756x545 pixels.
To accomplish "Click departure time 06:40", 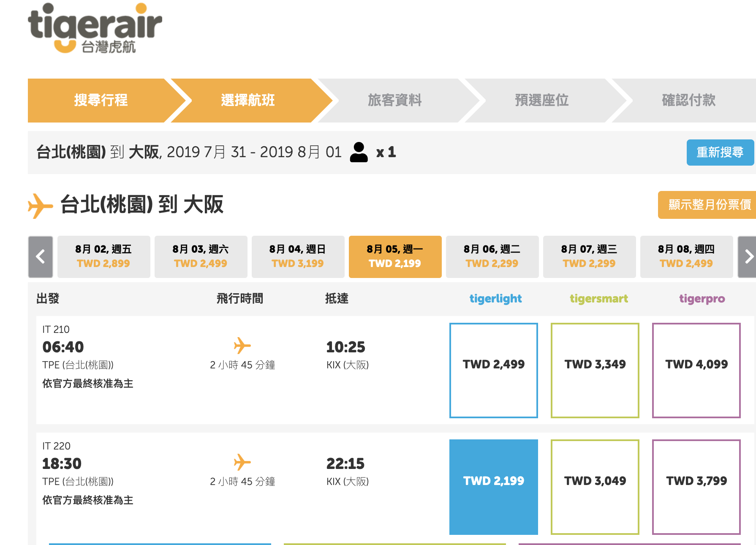I will coord(63,347).
